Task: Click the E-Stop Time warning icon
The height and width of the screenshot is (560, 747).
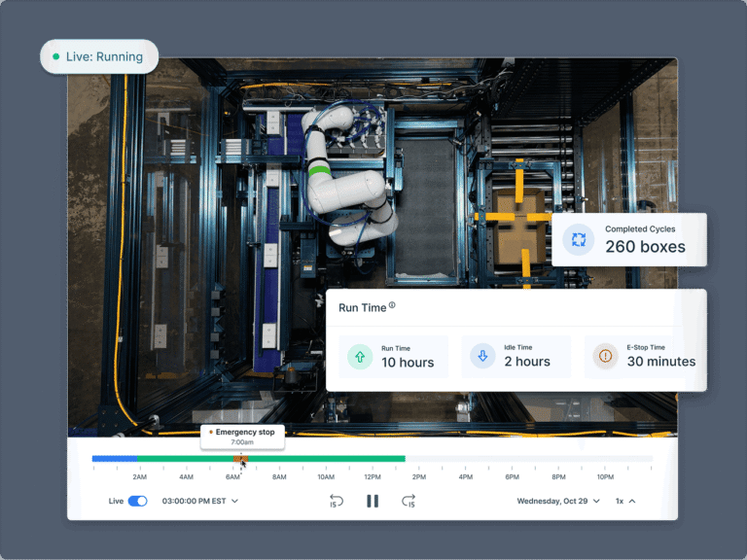Action: tap(606, 356)
